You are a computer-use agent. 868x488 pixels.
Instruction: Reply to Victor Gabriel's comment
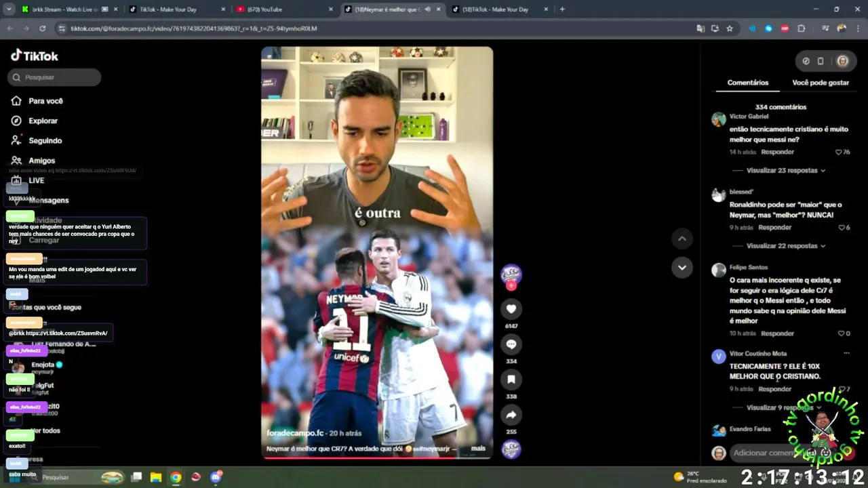(x=777, y=152)
